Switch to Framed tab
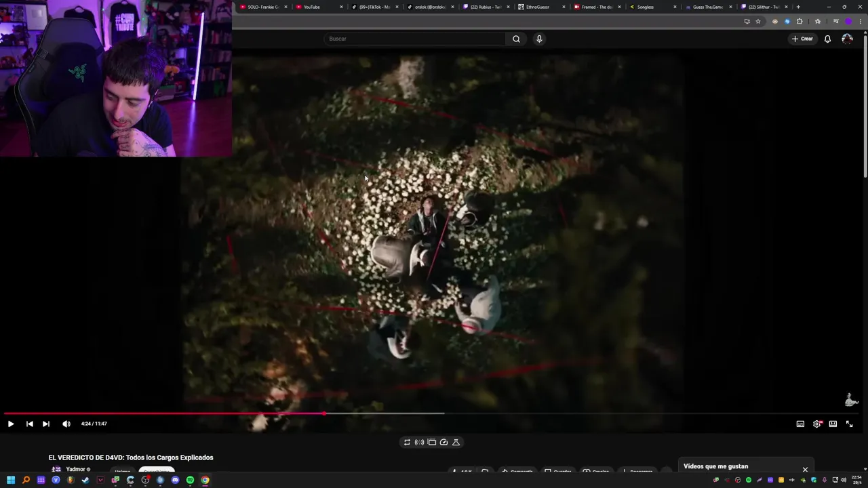Viewport: 868px width, 488px height. point(597,7)
